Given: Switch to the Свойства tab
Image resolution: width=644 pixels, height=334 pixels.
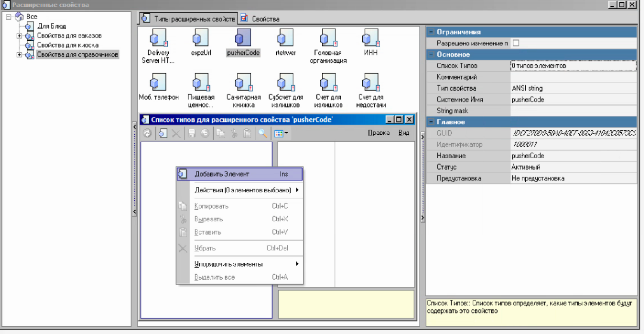Looking at the screenshot, I should pos(265,19).
